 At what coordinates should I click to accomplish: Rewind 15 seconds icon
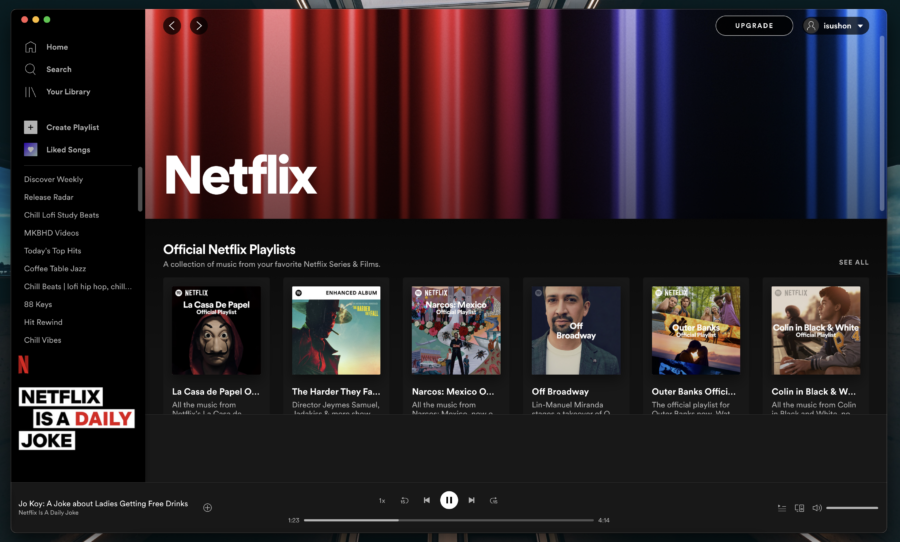404,500
